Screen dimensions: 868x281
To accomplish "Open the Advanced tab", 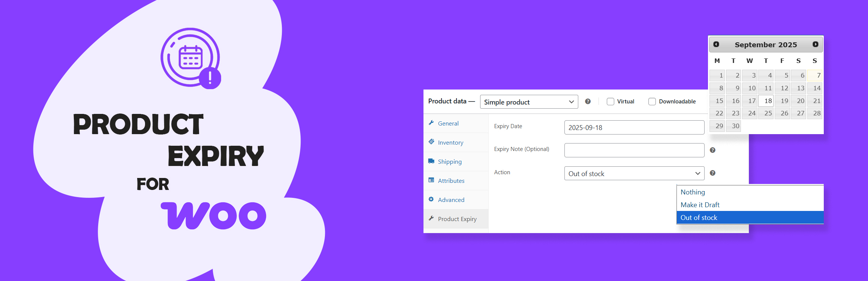I will point(456,200).
